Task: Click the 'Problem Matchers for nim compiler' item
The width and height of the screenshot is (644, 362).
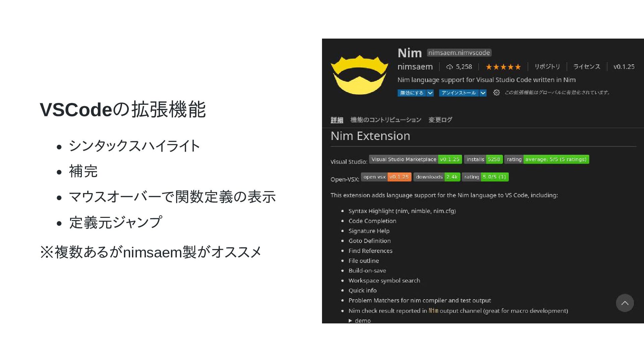Action: pyautogui.click(x=420, y=301)
